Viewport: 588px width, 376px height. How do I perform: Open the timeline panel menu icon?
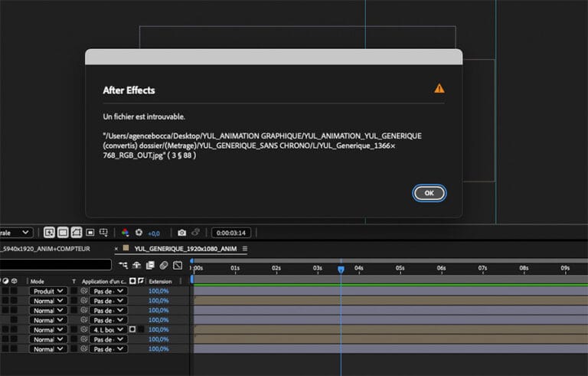(x=245, y=249)
